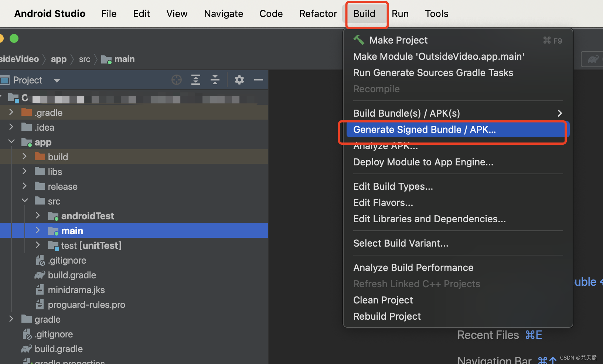Click the Expand All icon in Project panel
The width and height of the screenshot is (603, 364).
pos(196,80)
